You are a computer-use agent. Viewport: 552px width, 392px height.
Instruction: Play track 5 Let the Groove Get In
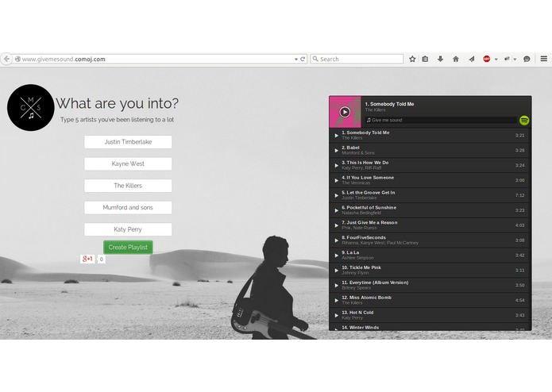(x=336, y=195)
